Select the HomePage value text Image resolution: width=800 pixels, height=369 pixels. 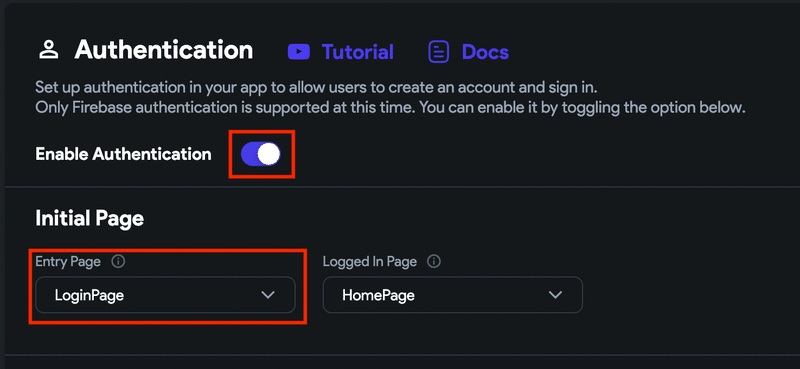click(378, 295)
